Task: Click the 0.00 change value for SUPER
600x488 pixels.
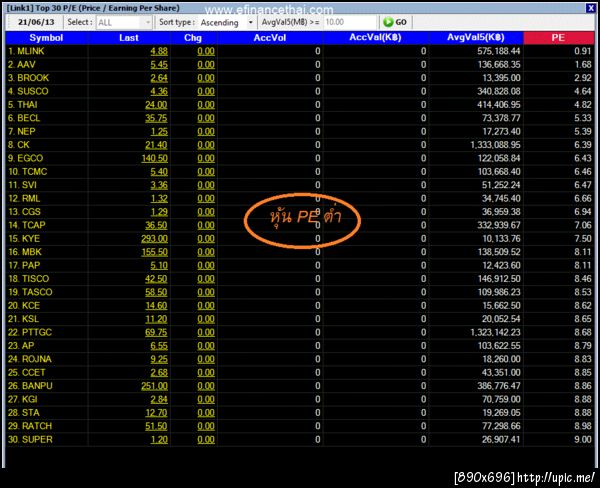Action: 206,440
